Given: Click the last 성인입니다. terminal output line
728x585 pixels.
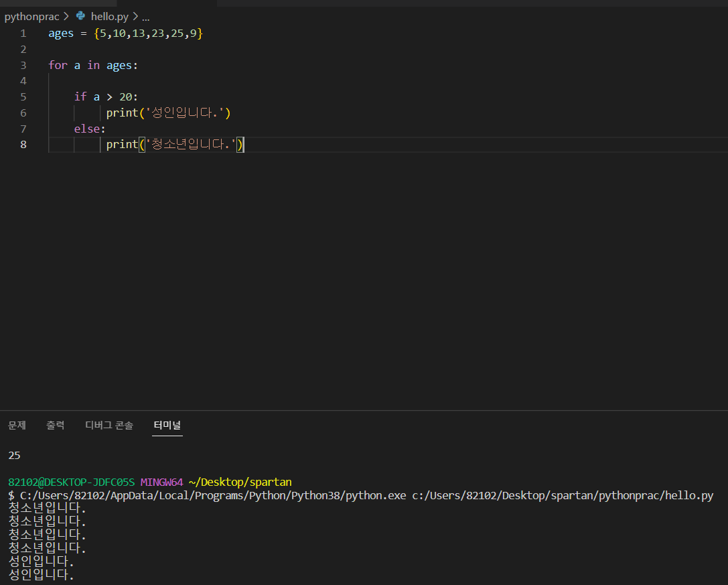Looking at the screenshot, I should (42, 575).
